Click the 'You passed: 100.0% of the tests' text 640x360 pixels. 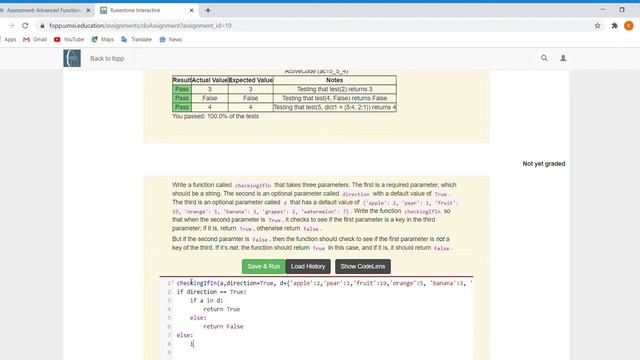[x=215, y=116]
